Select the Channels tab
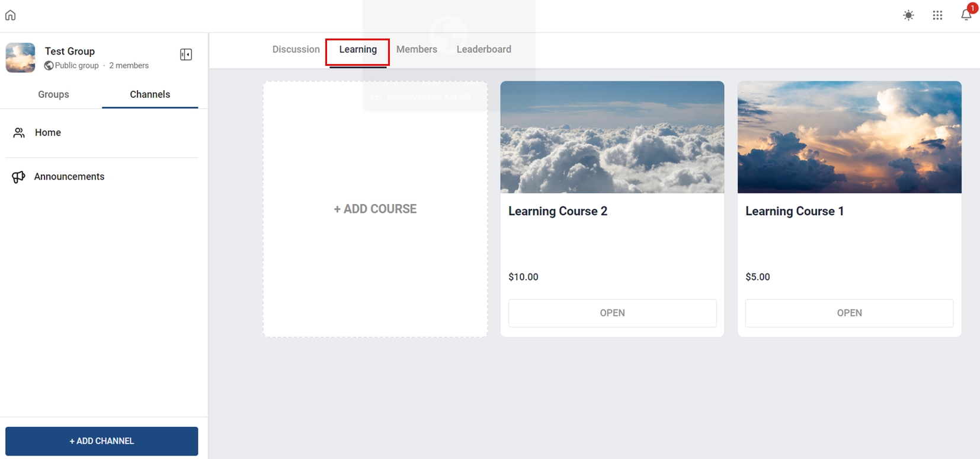The width and height of the screenshot is (980, 459). pyautogui.click(x=150, y=94)
